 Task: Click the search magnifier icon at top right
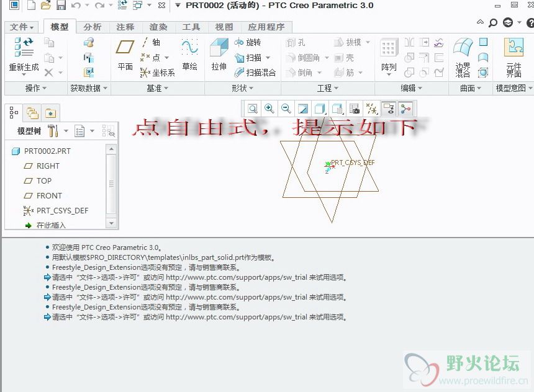coord(493,22)
